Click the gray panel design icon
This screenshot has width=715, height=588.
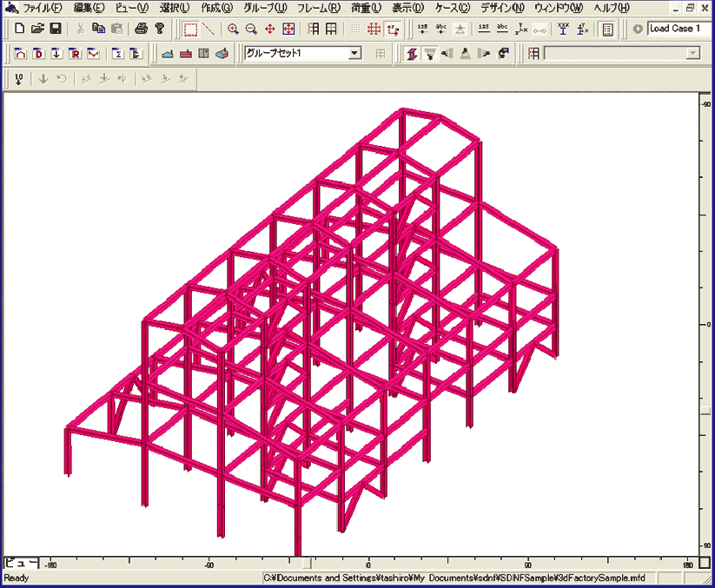tap(203, 54)
